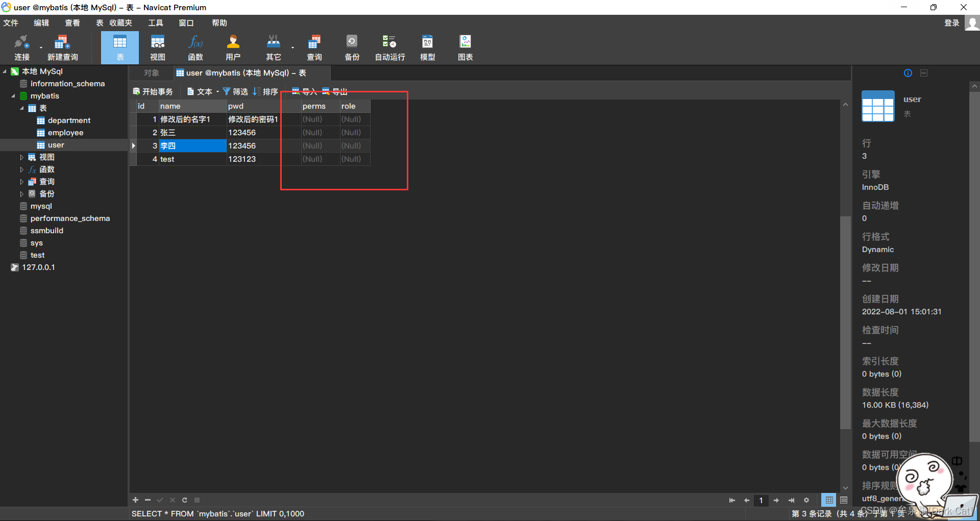Click the 筛选 filter button

[235, 92]
